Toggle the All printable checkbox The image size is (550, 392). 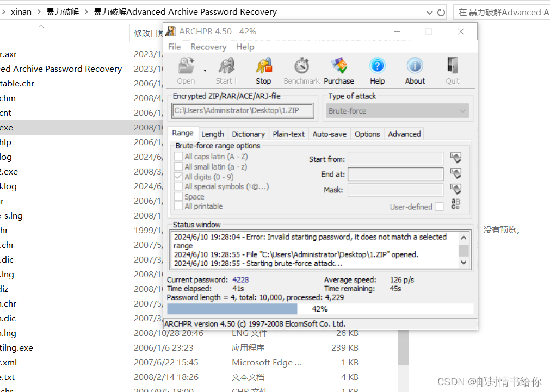178,206
